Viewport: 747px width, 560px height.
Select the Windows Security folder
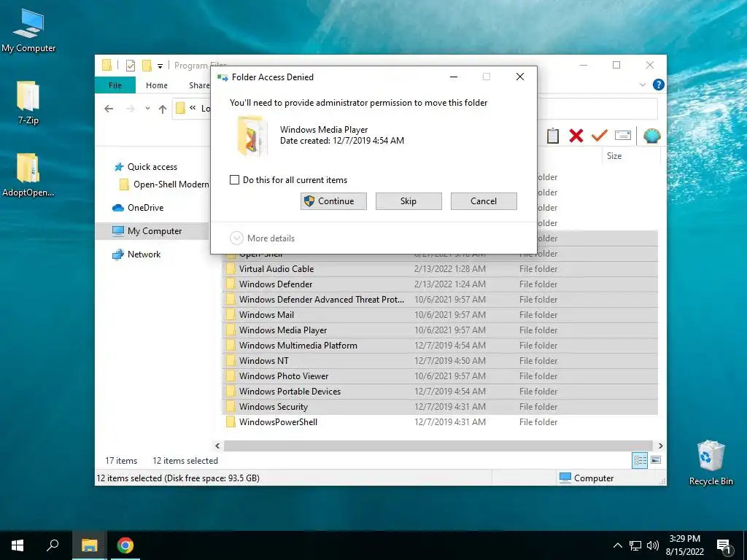coord(440,407)
